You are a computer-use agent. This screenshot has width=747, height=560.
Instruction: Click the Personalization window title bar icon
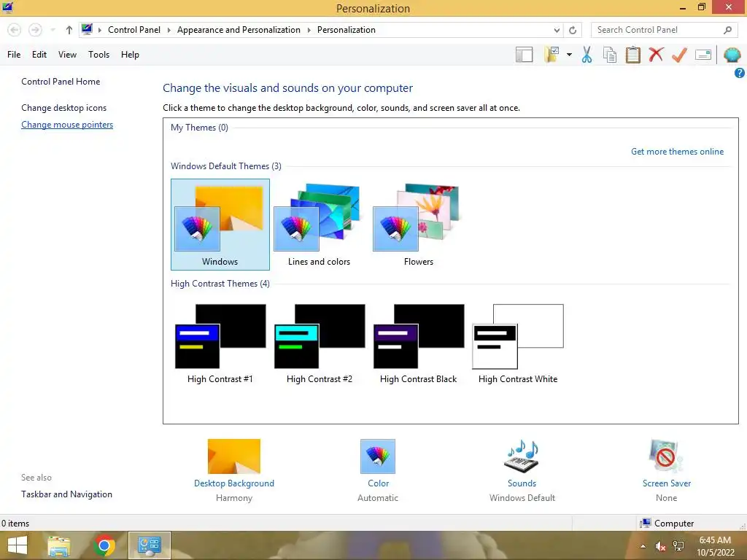[7, 7]
